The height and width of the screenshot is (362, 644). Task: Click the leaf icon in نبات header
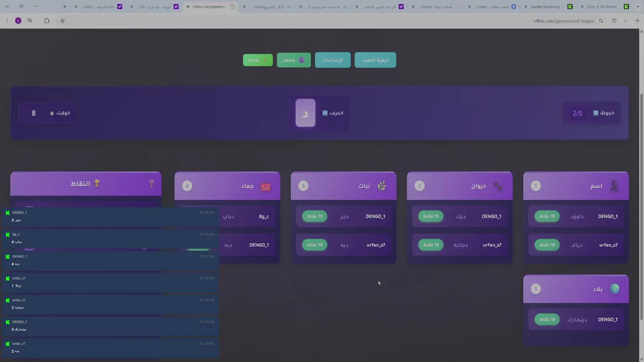pyautogui.click(x=382, y=186)
